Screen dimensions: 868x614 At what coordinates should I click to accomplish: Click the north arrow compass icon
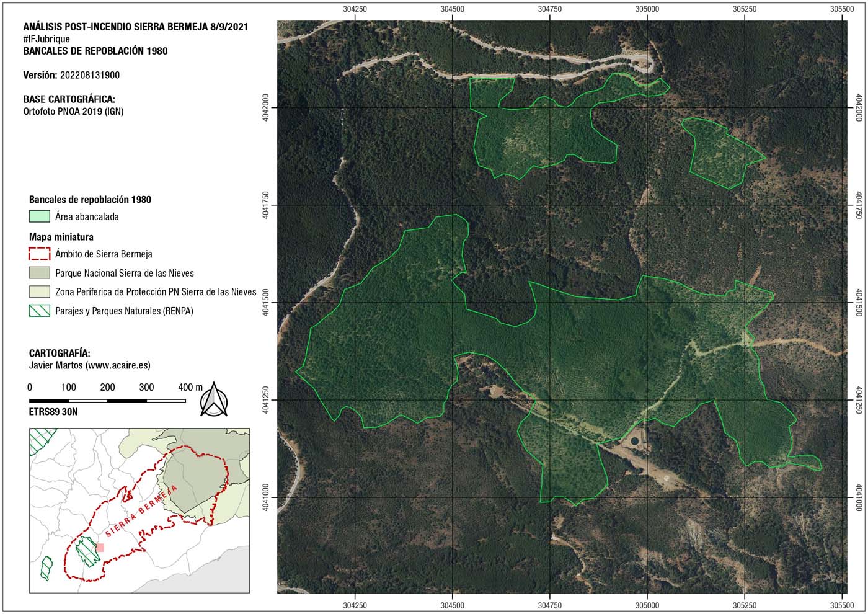coord(214,400)
